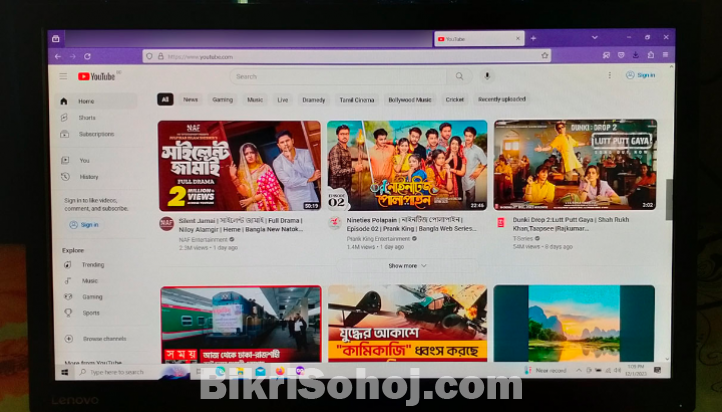Select the Tamil Cinema filter chip
The height and width of the screenshot is (412, 722).
coord(357,100)
